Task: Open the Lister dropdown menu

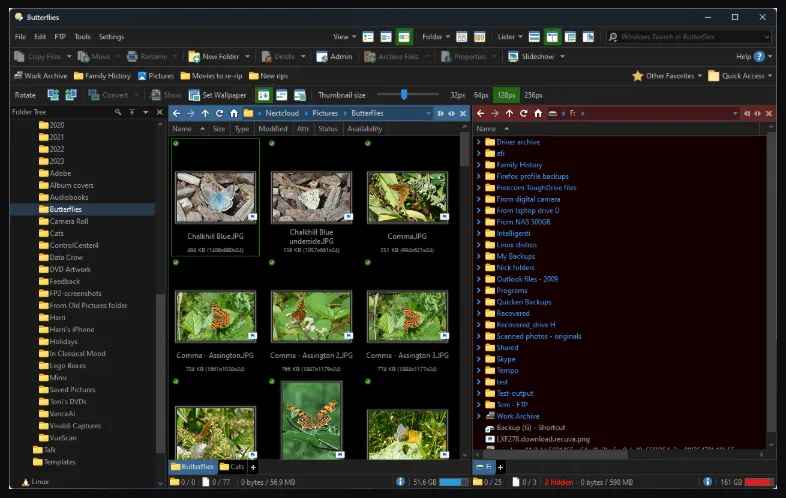Action: point(510,37)
